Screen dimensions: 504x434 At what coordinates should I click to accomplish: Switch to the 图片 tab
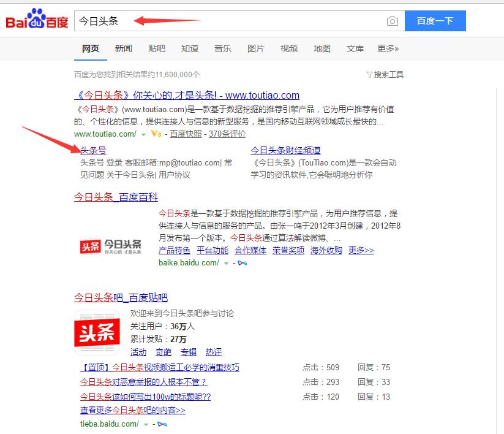click(x=256, y=48)
